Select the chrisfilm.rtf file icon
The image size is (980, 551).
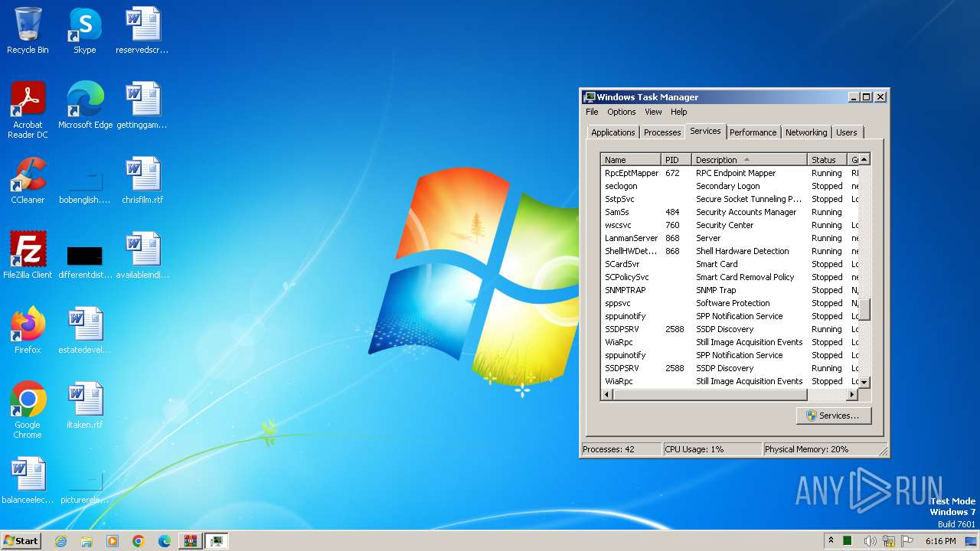pos(142,181)
